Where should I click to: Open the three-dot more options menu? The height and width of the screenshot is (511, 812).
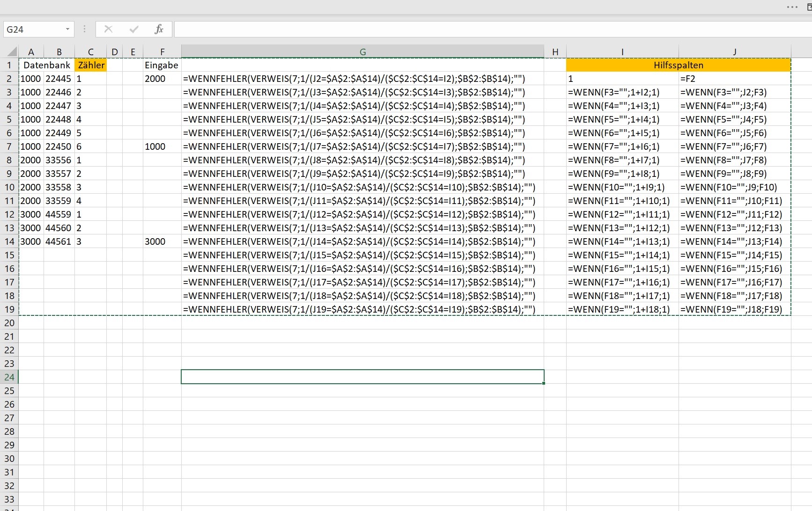pos(792,7)
